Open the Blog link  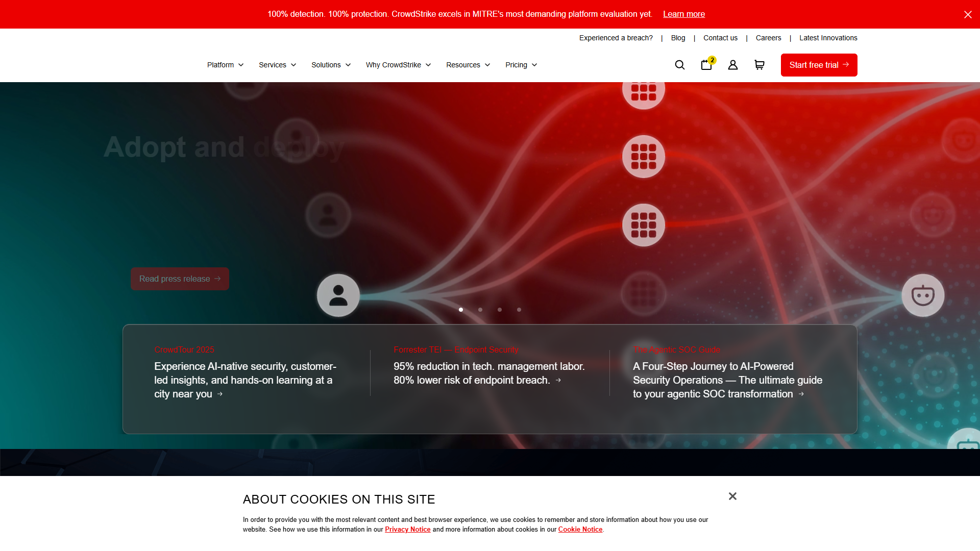678,38
